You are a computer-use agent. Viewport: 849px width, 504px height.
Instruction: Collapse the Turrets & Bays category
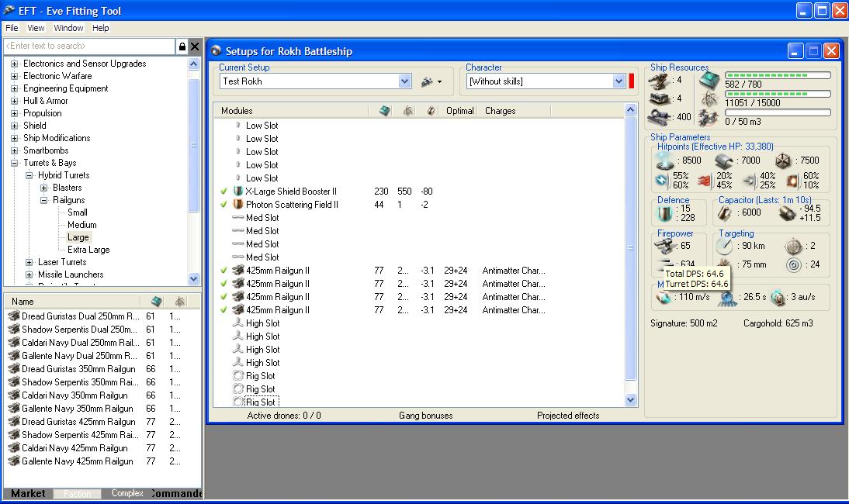[x=15, y=163]
